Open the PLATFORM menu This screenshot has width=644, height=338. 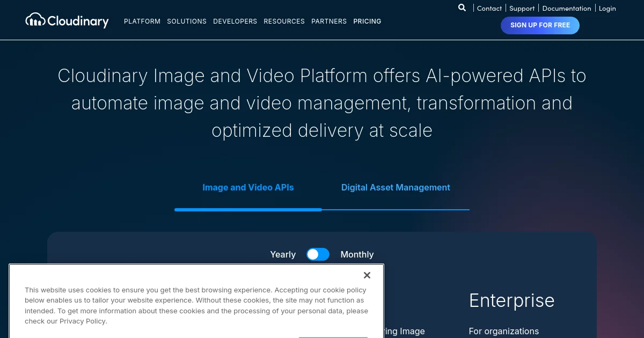142,21
